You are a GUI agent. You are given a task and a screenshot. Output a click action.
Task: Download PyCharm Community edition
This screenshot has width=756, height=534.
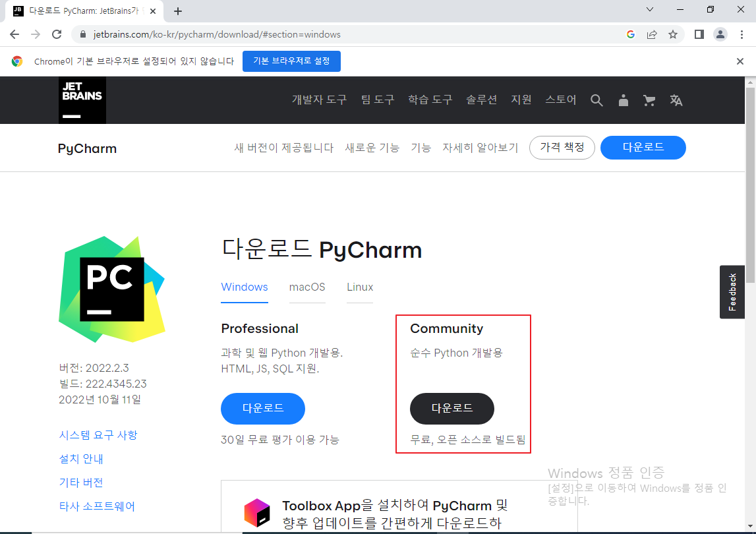[x=451, y=409]
